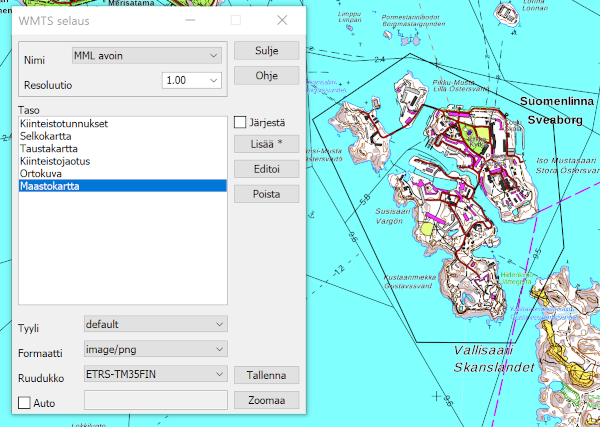Save settings with the Tallenna button
The image size is (600, 427).
[x=266, y=375]
